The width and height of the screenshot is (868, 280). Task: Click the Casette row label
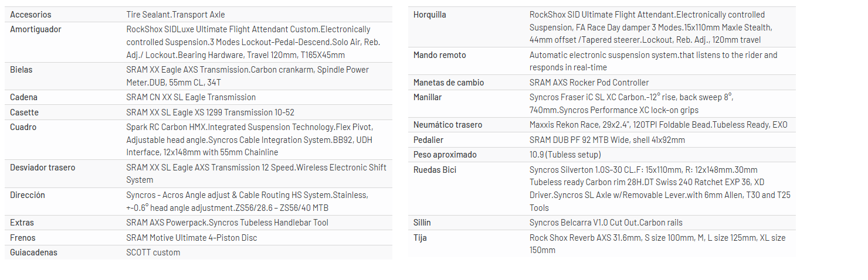point(23,112)
